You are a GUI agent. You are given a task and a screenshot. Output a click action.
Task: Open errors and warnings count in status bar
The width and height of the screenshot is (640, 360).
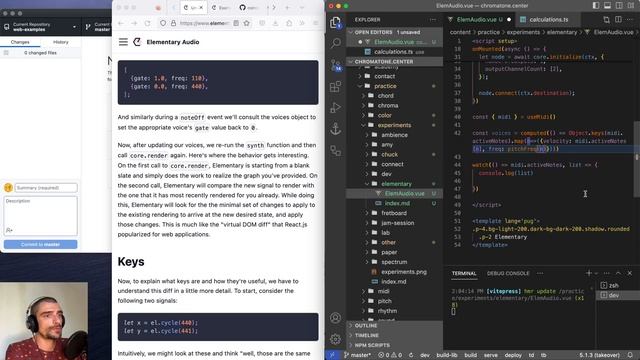pyautogui.click(x=390, y=355)
